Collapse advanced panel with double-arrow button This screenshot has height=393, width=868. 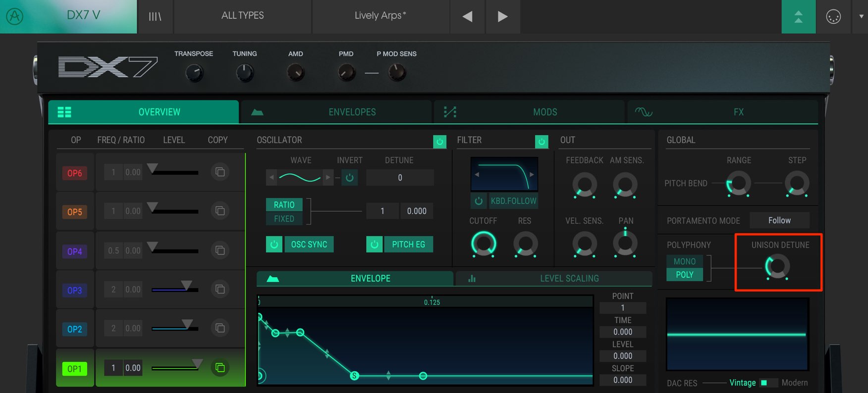pos(799,16)
